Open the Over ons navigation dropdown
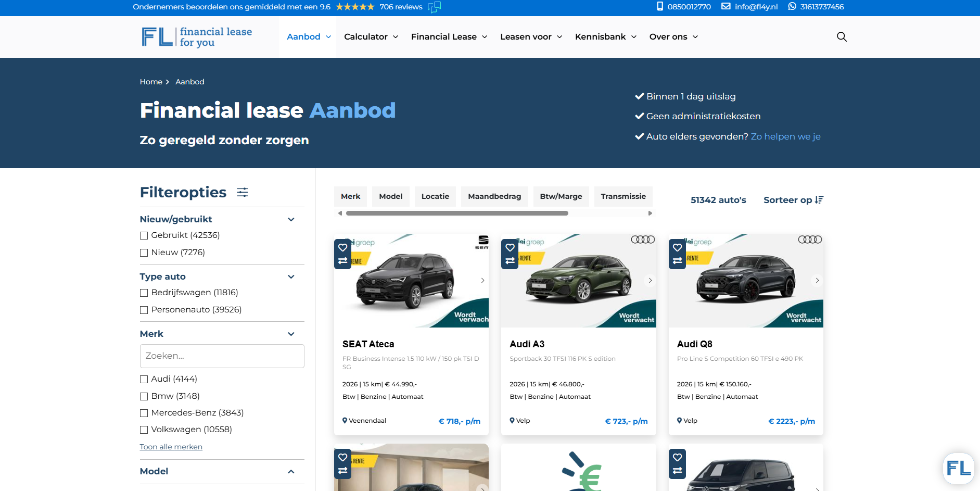 tap(673, 36)
